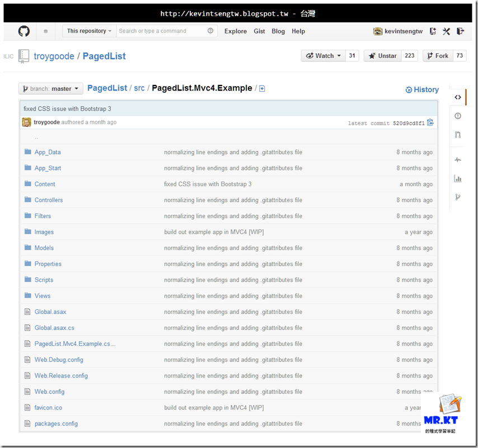Go to troygoode owner profile link
This screenshot has height=448, width=478.
[x=54, y=56]
